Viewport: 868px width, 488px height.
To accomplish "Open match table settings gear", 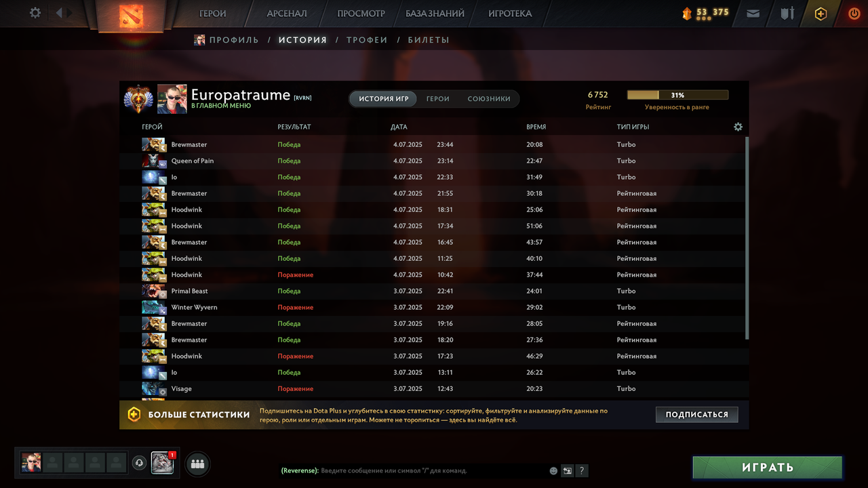I will coord(738,127).
